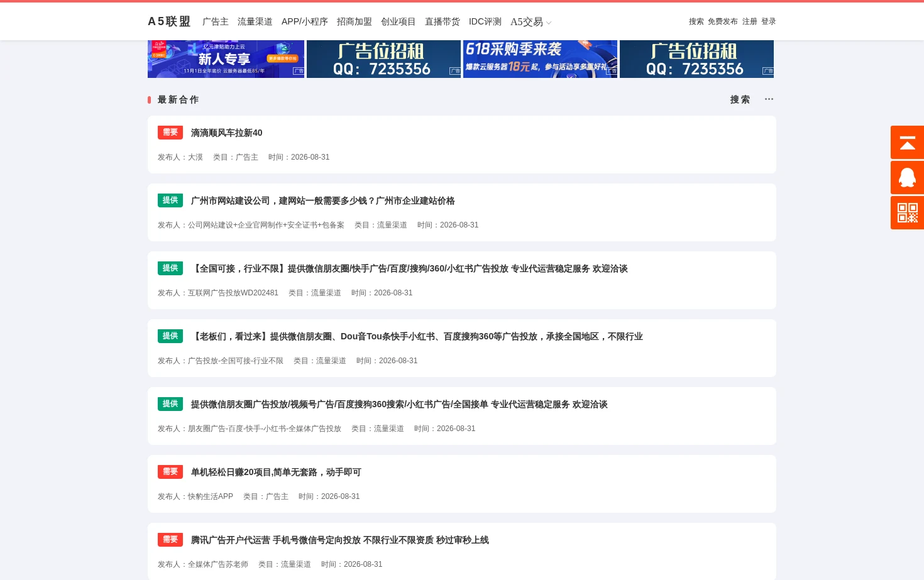Click the 最新合作 section heading
The image size is (924, 580).
tap(178, 99)
